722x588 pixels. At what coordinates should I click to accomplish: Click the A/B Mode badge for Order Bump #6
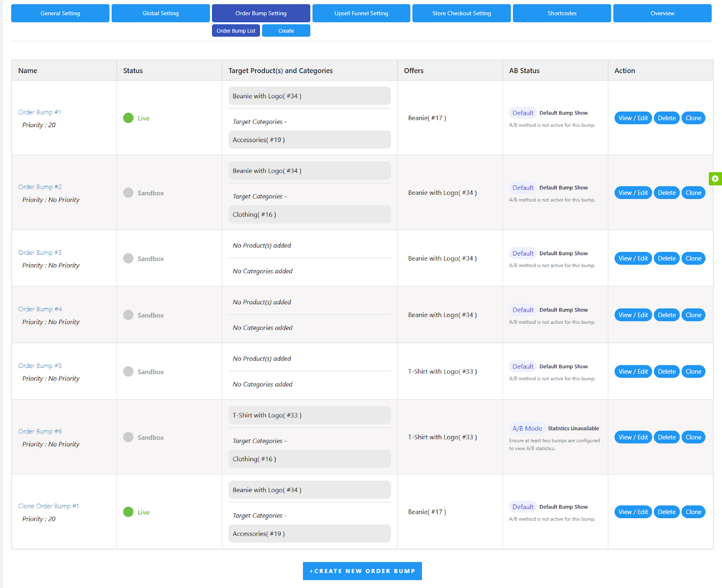[527, 428]
